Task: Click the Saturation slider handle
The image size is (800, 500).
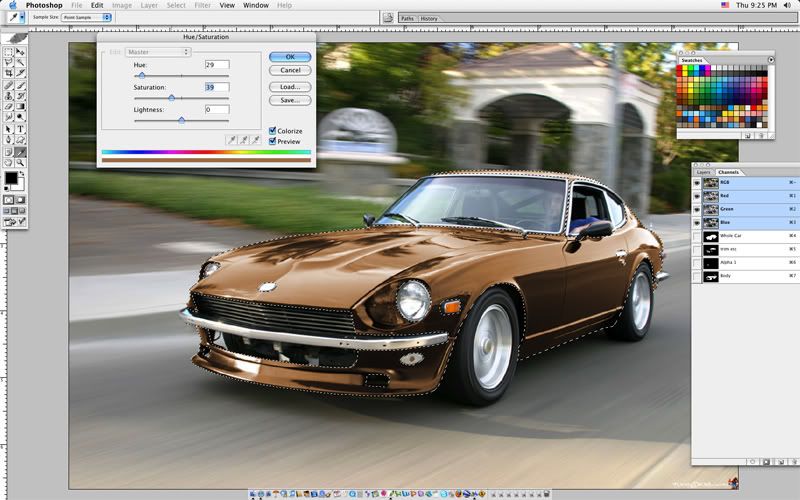Action: pyautogui.click(x=172, y=98)
